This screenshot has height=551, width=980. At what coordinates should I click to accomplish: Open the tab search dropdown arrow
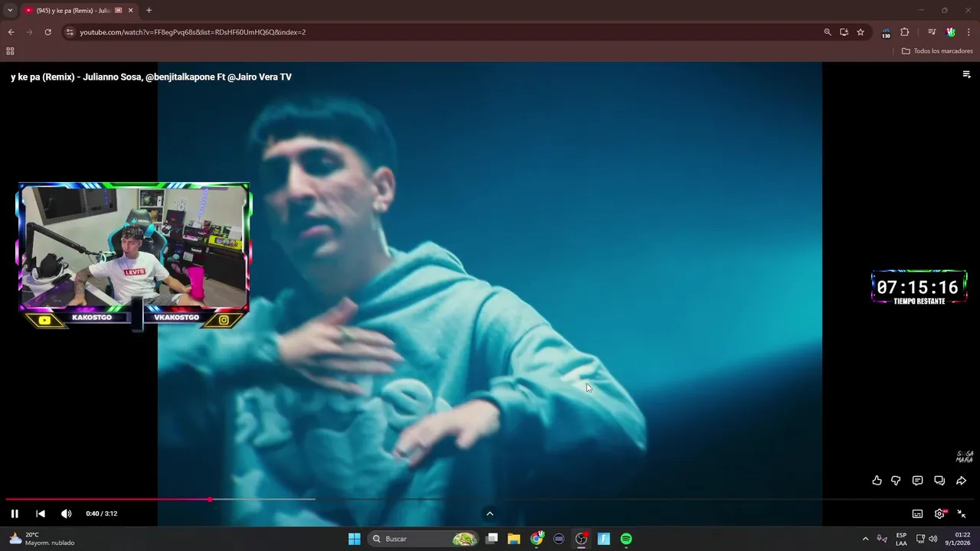10,10
